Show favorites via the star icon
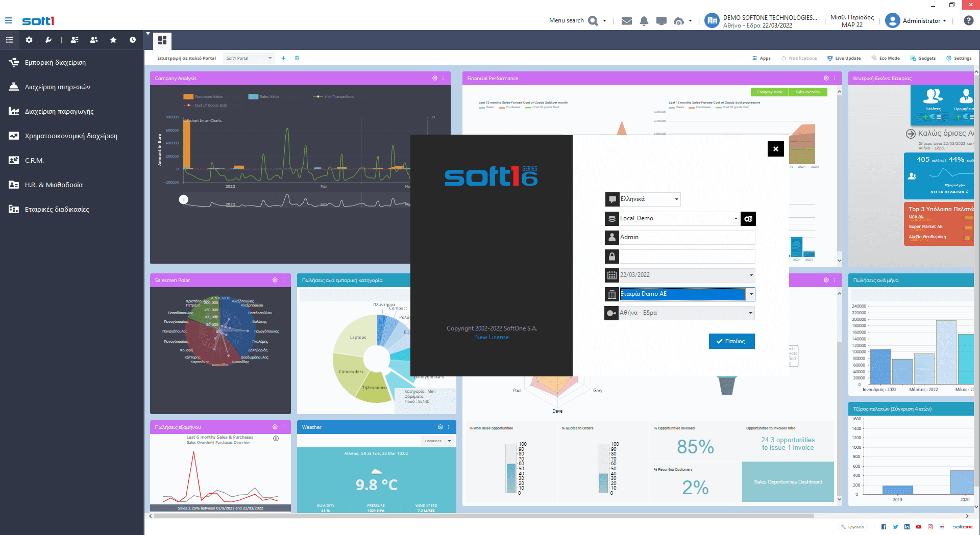This screenshot has height=535, width=980. coord(113,40)
